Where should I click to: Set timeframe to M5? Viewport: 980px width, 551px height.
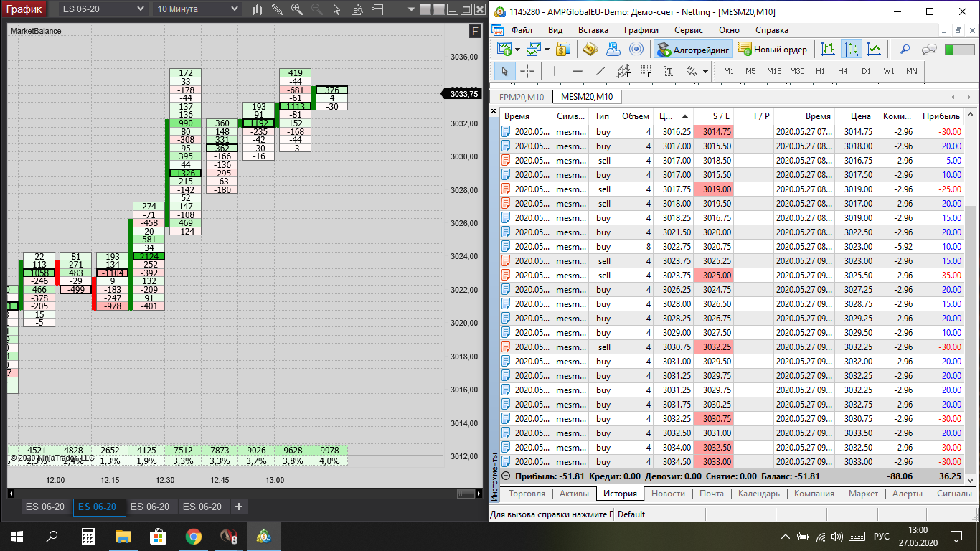[x=750, y=71]
